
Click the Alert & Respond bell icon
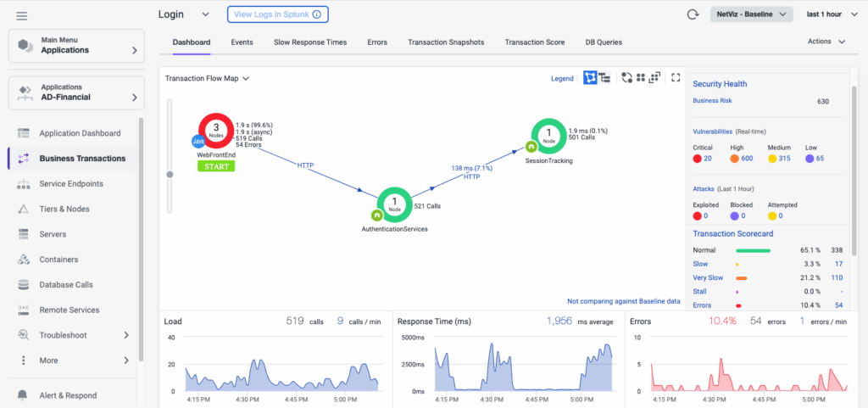[x=23, y=395]
